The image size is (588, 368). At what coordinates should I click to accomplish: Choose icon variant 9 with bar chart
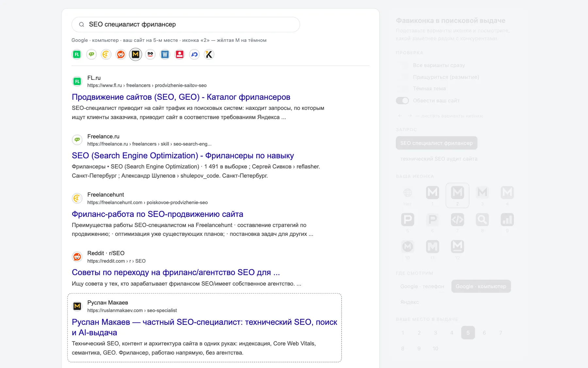(x=507, y=223)
